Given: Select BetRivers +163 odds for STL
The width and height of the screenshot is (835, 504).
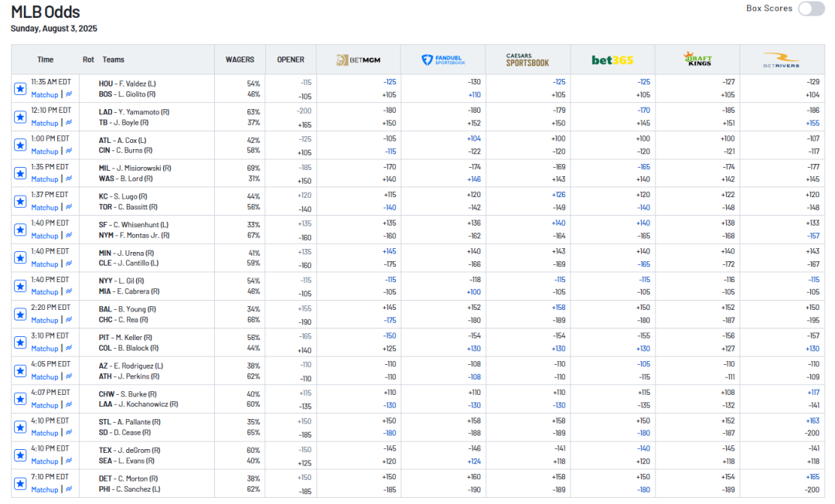Looking at the screenshot, I should pyautogui.click(x=813, y=421).
